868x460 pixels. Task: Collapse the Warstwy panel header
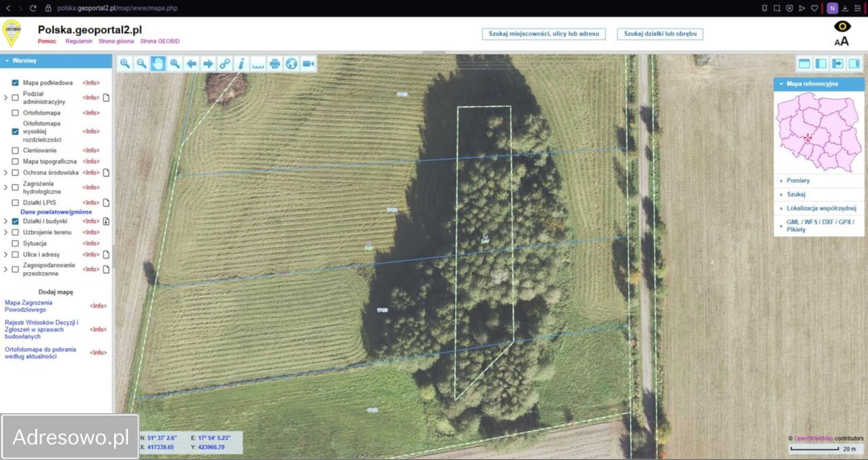[56, 60]
